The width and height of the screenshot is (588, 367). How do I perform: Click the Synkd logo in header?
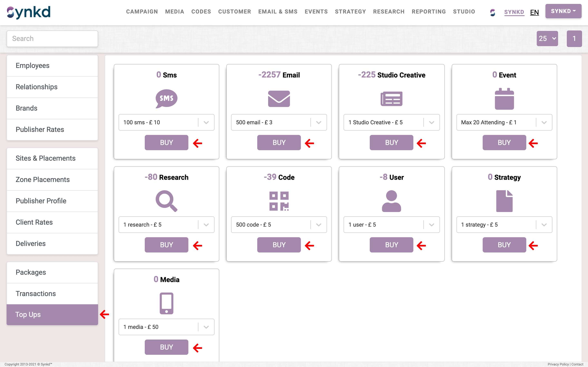point(29,12)
